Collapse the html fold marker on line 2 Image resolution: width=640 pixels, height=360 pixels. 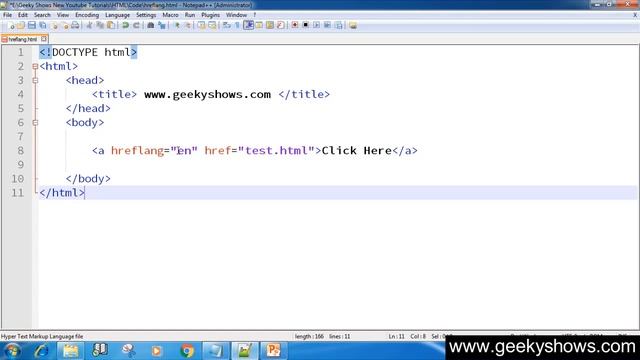[x=35, y=66]
